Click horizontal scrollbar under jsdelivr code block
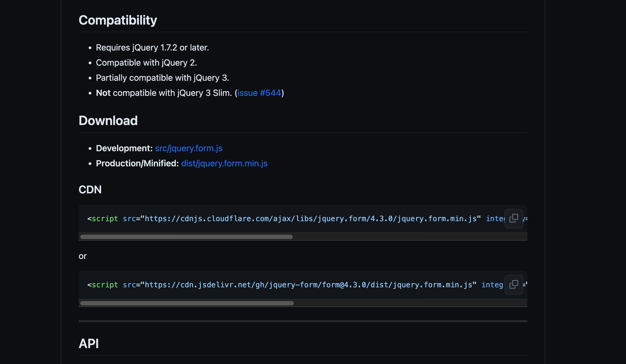Image resolution: width=626 pixels, height=364 pixels. (x=187, y=303)
